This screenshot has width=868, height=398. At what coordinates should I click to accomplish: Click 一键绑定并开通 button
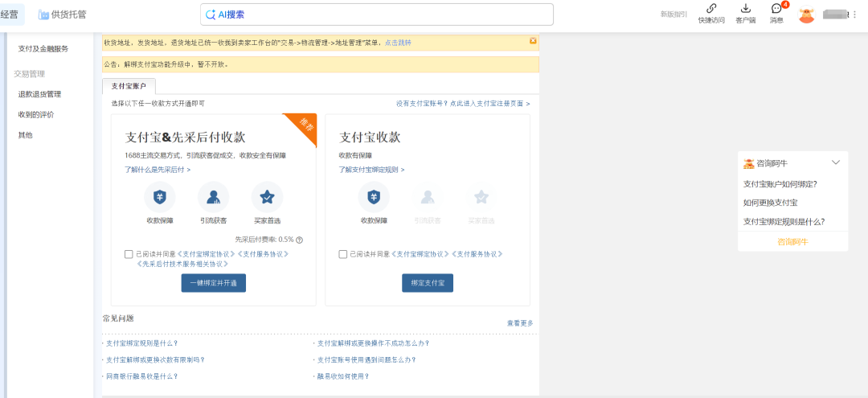click(x=214, y=283)
